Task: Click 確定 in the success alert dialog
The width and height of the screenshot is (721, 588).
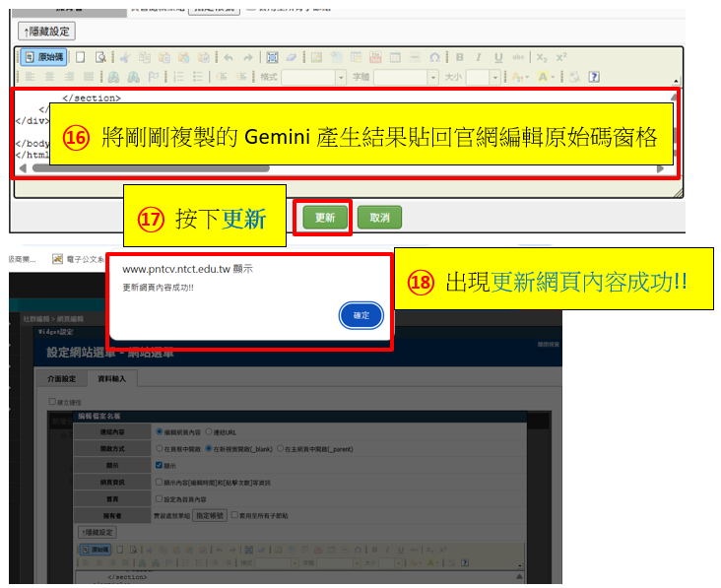Action: 360,315
